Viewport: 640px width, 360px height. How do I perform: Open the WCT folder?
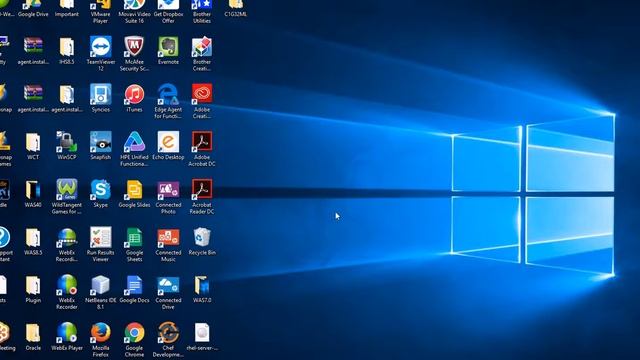pyautogui.click(x=33, y=142)
